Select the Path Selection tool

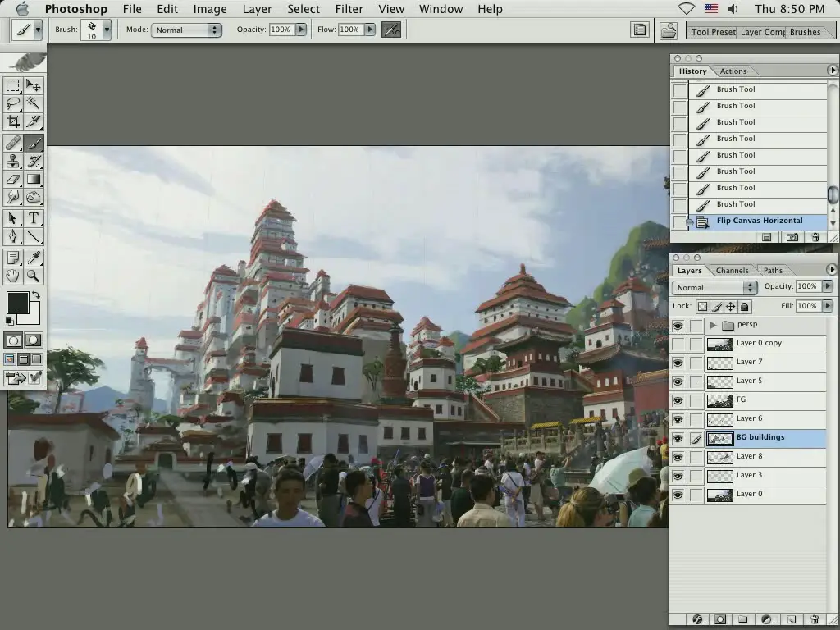click(x=13, y=218)
